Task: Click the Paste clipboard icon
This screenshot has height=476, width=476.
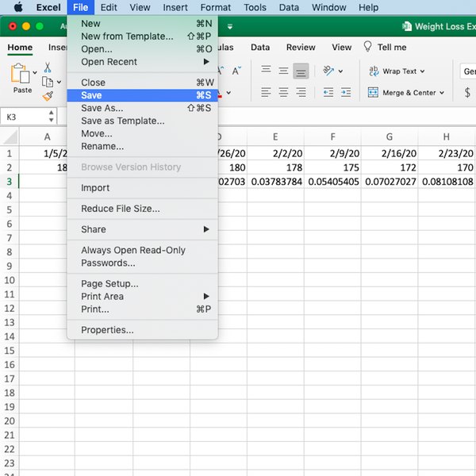Action: pos(20,73)
